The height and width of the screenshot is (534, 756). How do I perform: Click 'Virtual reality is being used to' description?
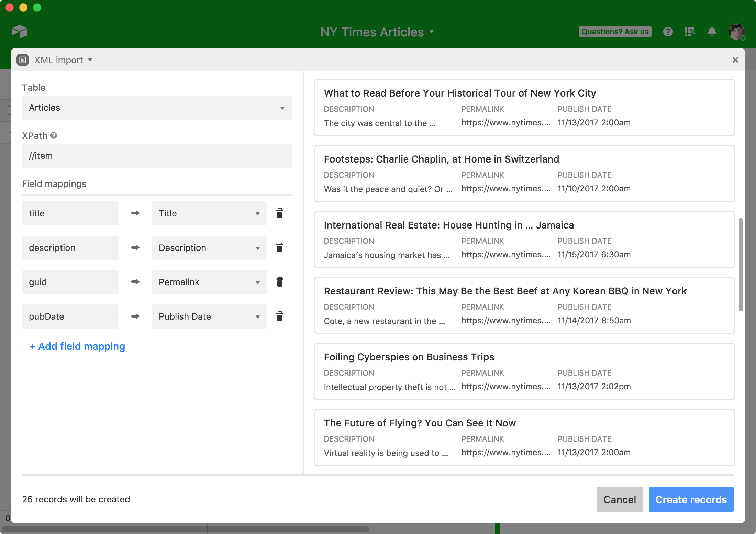point(386,453)
